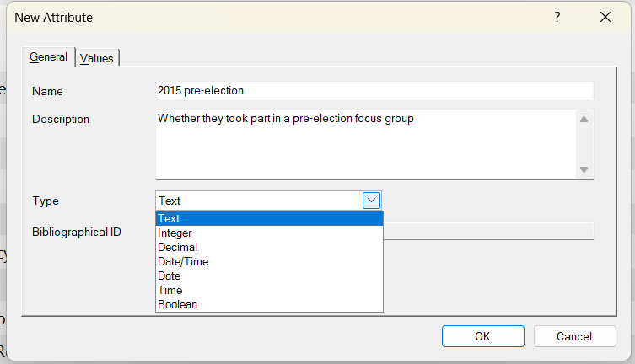Switch to the General tab
635x364 pixels.
click(x=49, y=57)
